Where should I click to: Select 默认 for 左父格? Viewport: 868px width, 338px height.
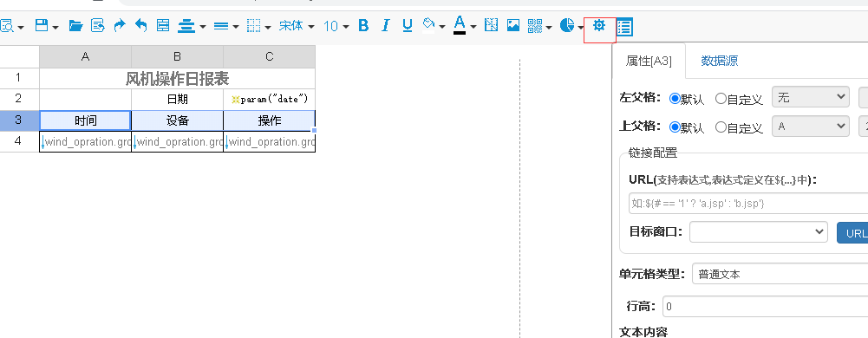pos(675,99)
